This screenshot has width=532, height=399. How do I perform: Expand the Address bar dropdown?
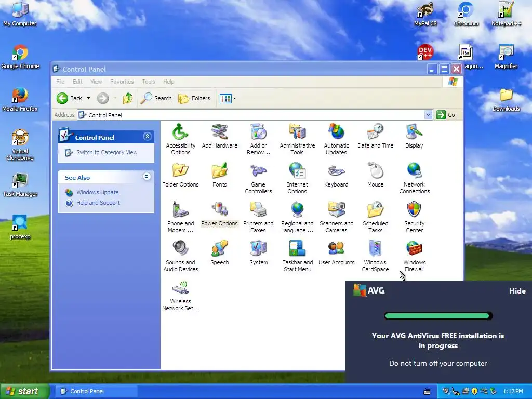pyautogui.click(x=428, y=115)
